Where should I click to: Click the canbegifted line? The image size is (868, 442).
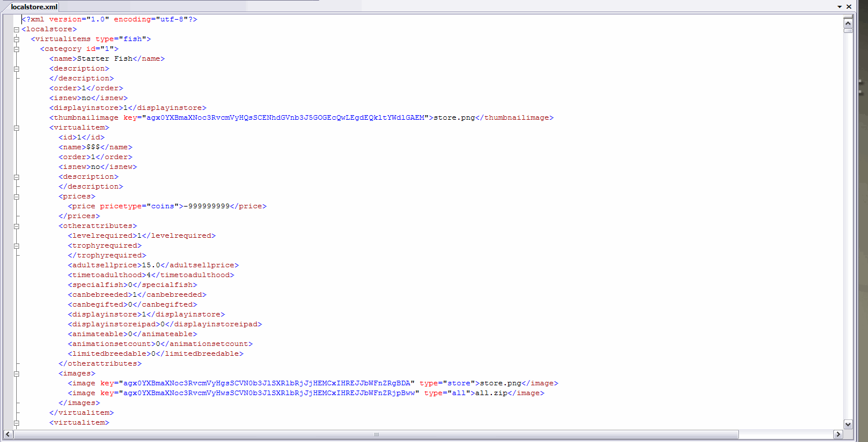pos(133,304)
